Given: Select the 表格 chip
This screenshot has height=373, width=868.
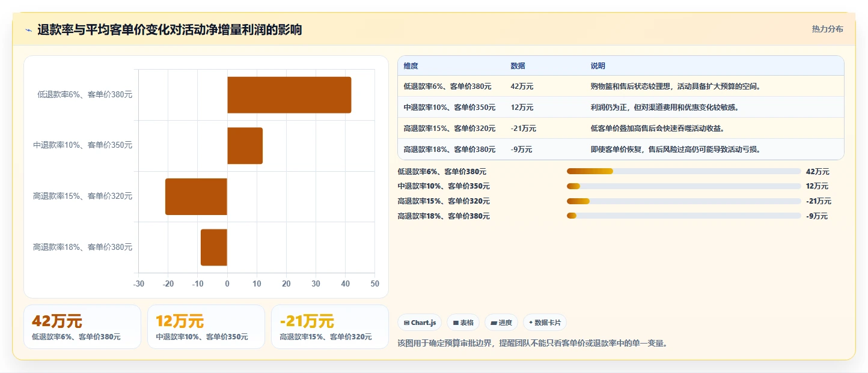Looking at the screenshot, I should pos(463,323).
